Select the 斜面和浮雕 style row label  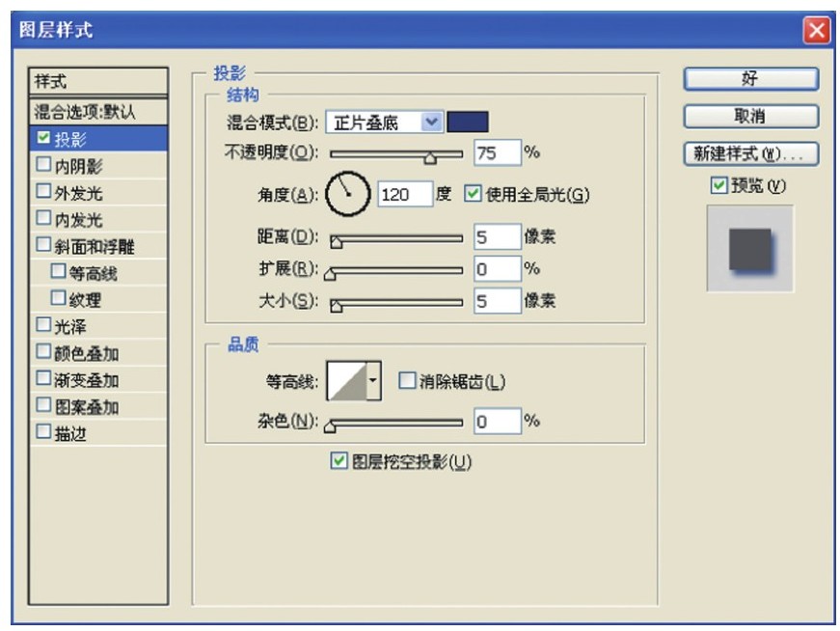95,247
